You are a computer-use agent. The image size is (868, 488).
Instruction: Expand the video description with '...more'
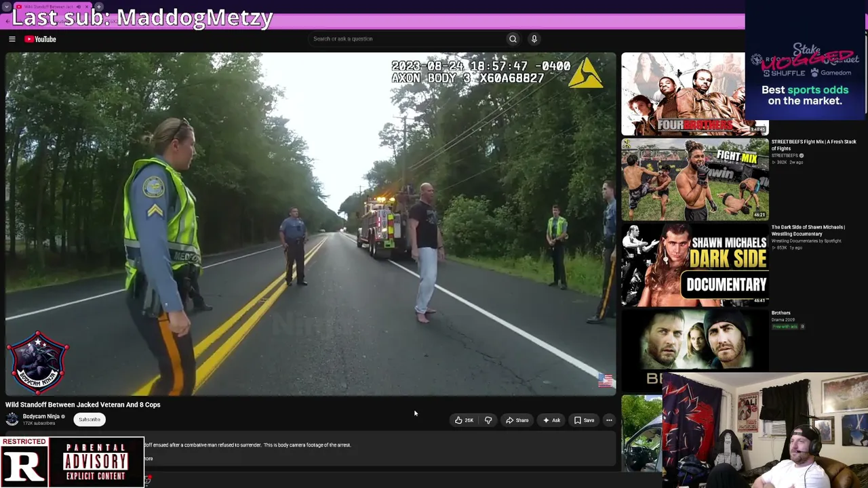pyautogui.click(x=149, y=459)
